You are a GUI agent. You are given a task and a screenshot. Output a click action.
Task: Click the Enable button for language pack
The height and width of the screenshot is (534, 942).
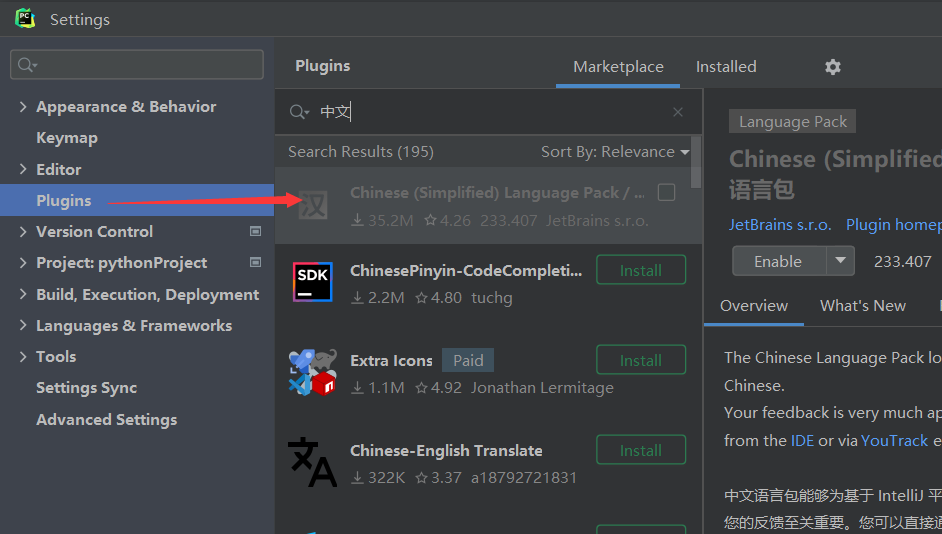(779, 261)
